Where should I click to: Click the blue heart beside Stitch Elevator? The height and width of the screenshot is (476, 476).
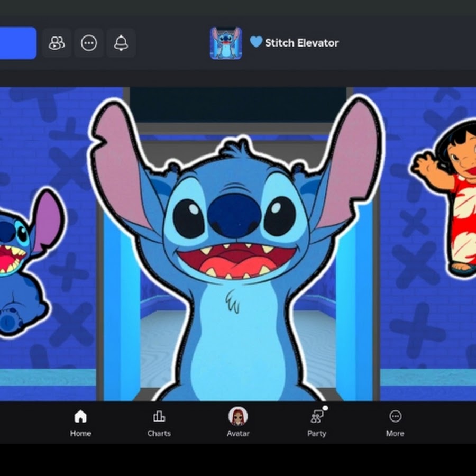coord(256,42)
